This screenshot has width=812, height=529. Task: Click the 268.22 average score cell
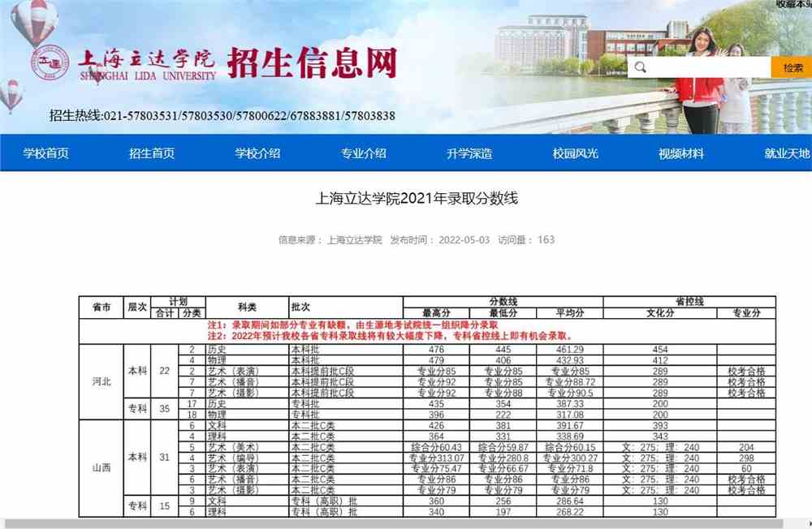point(570,512)
